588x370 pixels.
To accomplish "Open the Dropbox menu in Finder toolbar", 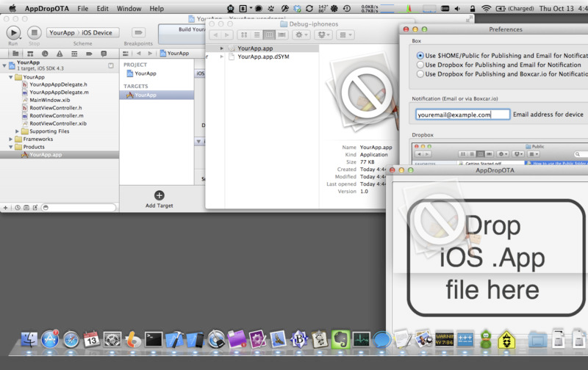I will tap(323, 35).
